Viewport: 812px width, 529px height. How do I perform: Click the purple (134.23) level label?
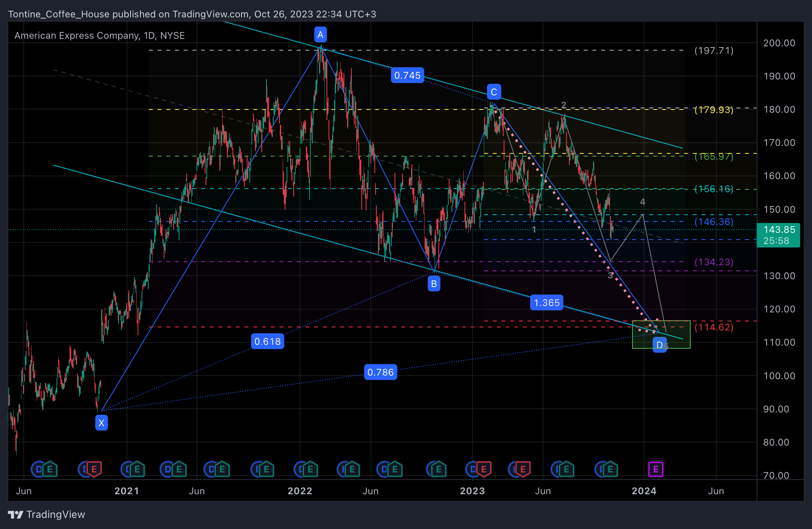point(714,262)
